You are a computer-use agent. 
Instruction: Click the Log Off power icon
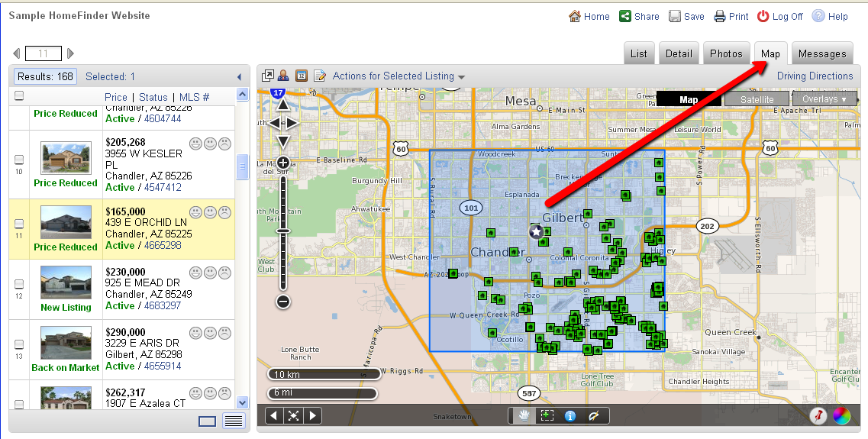tap(763, 16)
